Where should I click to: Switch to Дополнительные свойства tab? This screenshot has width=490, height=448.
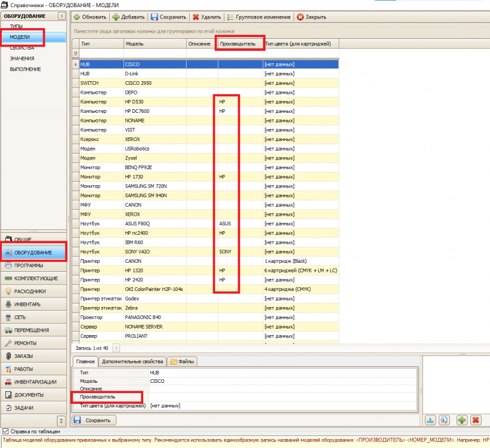132,361
